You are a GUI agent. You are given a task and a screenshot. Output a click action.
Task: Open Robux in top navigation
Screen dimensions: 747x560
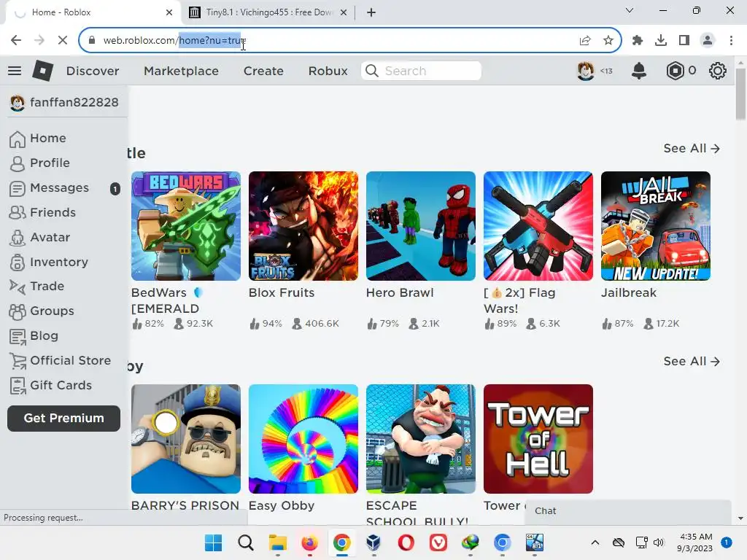(328, 71)
